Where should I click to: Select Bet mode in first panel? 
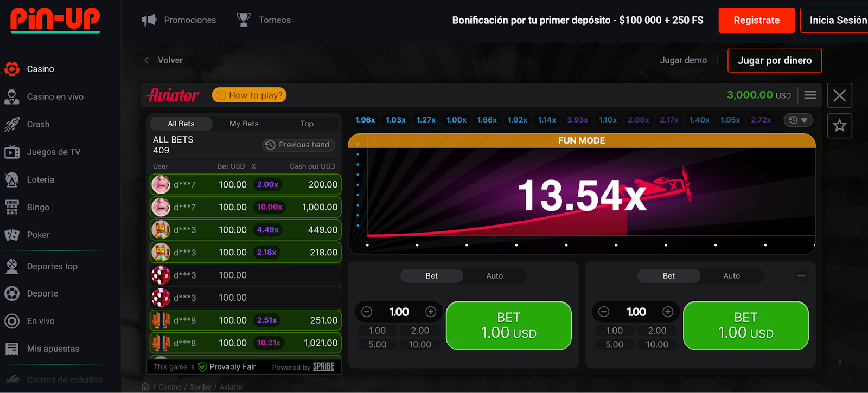click(x=432, y=276)
